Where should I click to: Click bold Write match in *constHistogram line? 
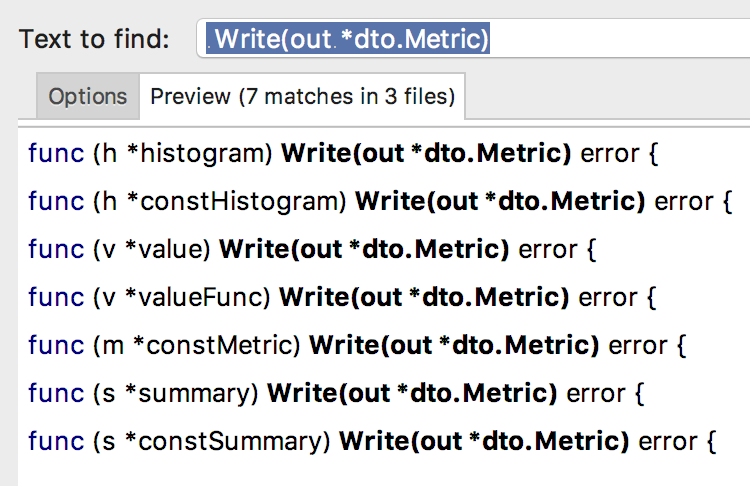(x=500, y=201)
